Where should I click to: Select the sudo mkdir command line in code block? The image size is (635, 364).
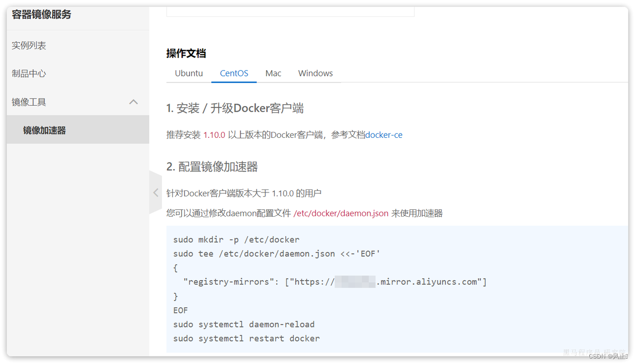pos(237,239)
